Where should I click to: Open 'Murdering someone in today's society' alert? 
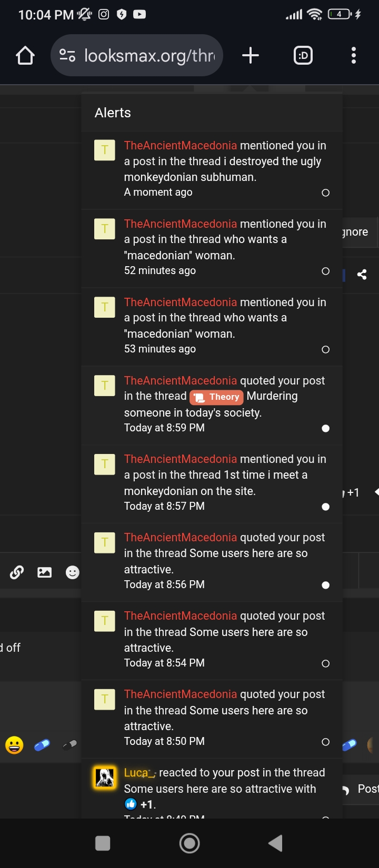pyautogui.click(x=212, y=406)
